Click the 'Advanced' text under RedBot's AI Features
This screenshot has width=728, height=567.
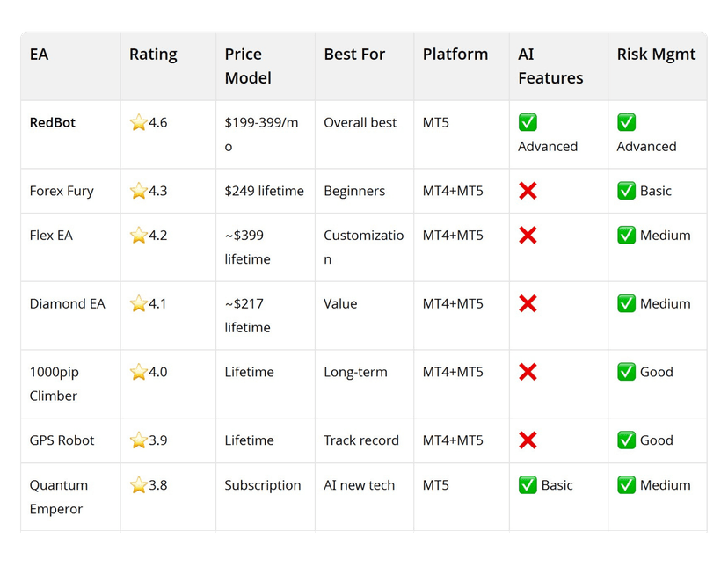[x=548, y=147]
